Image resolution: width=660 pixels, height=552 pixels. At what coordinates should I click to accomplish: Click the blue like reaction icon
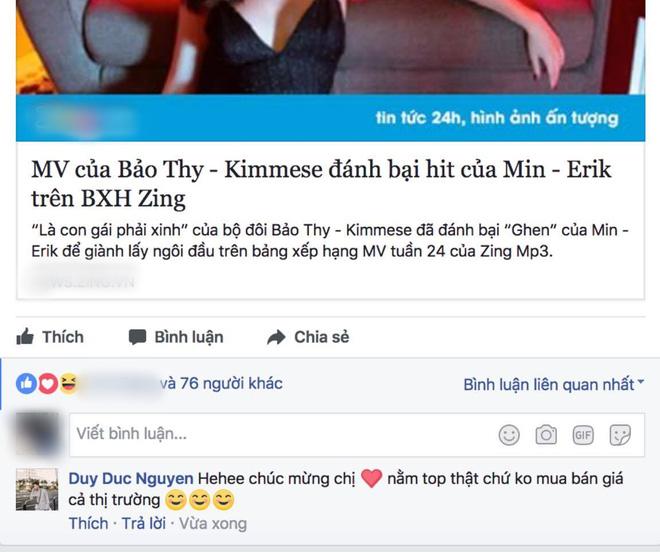27,384
